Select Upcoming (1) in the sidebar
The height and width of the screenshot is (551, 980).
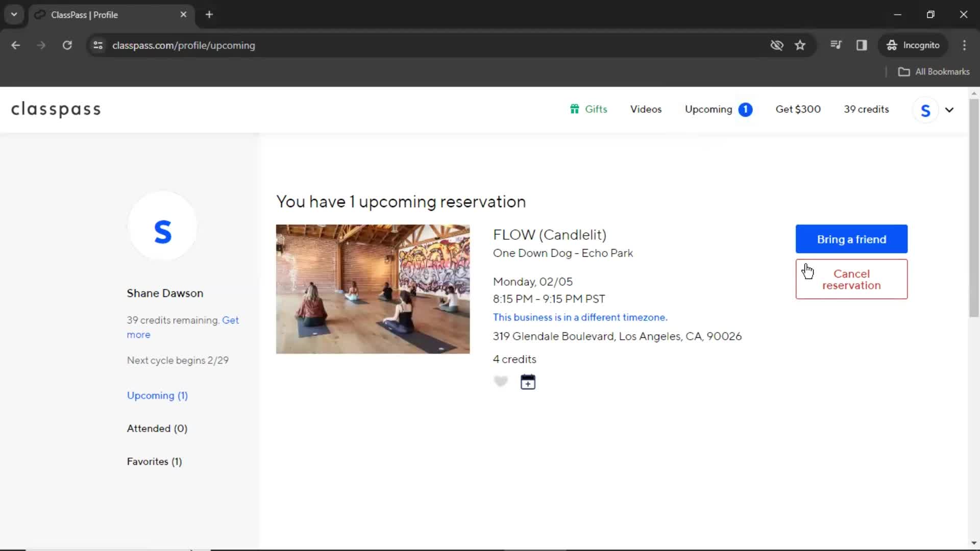pos(157,395)
